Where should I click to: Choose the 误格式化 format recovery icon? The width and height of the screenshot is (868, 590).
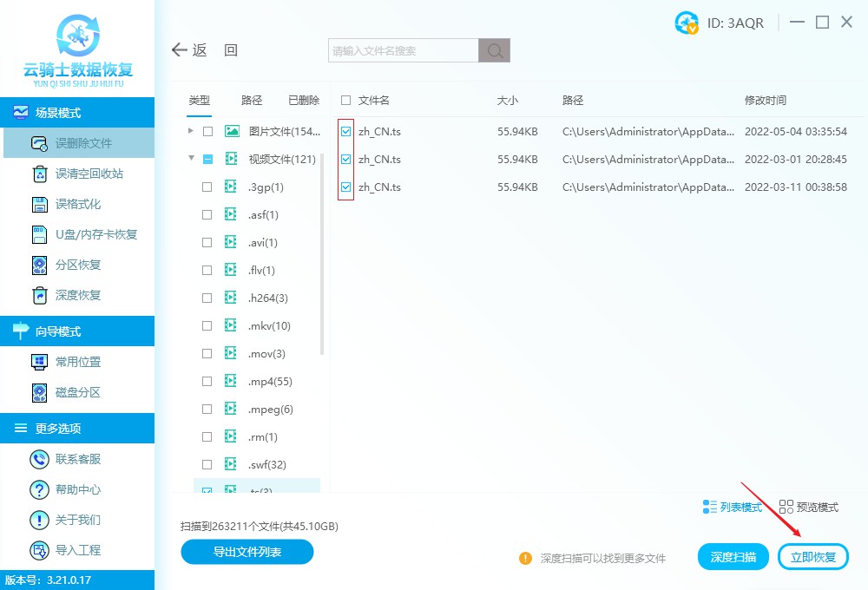[40, 204]
